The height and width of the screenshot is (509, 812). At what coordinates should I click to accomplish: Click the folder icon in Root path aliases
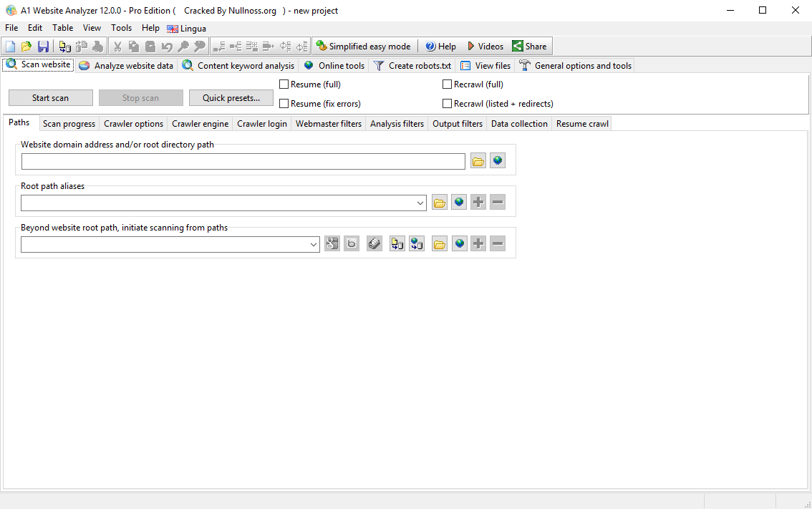440,203
